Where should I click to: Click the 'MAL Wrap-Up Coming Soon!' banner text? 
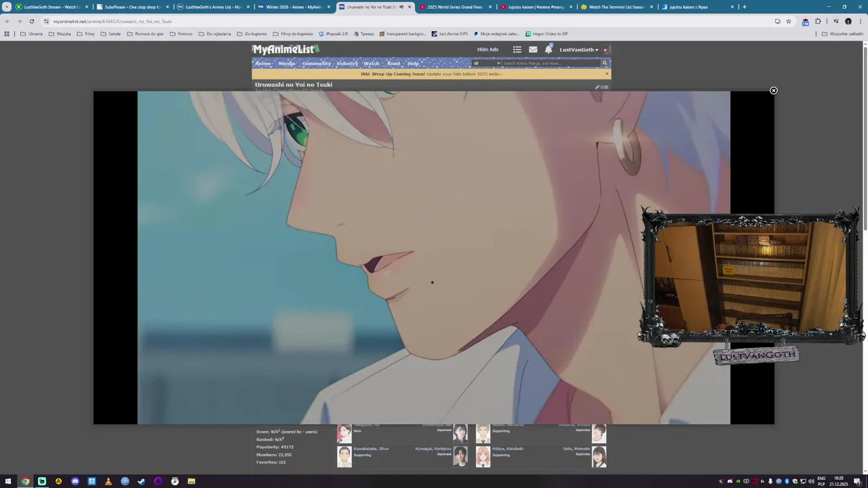[x=393, y=74]
